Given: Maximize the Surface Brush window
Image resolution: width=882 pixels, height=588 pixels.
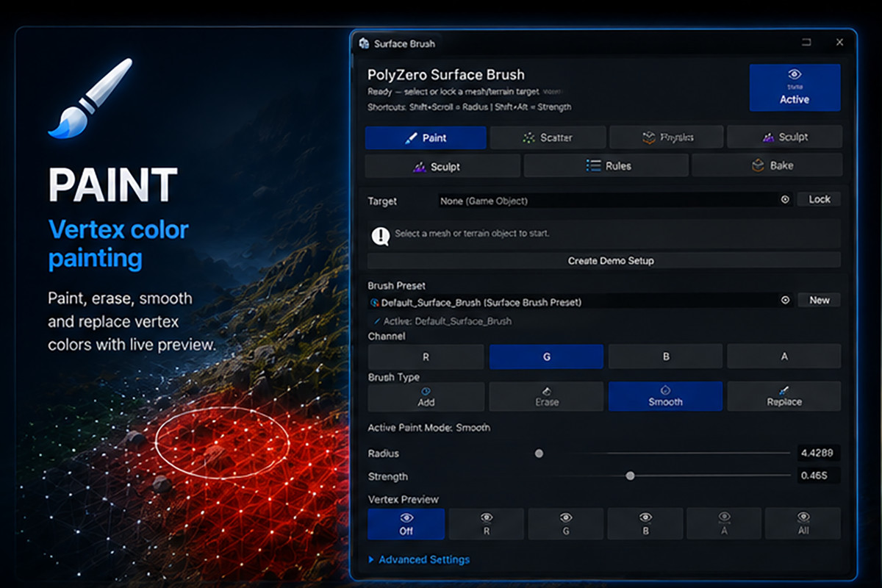Looking at the screenshot, I should pyautogui.click(x=806, y=43).
